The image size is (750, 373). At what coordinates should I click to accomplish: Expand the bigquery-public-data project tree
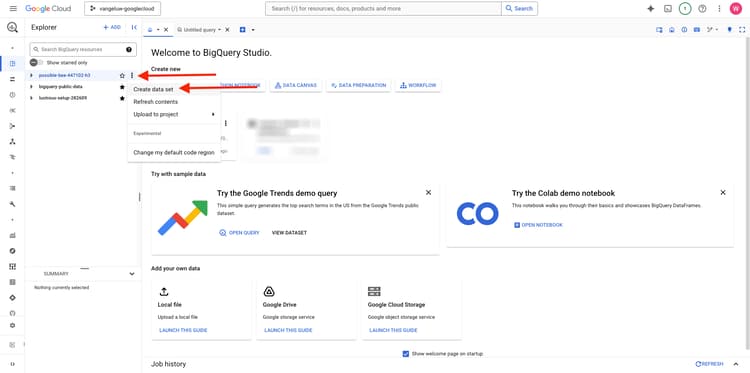click(32, 87)
